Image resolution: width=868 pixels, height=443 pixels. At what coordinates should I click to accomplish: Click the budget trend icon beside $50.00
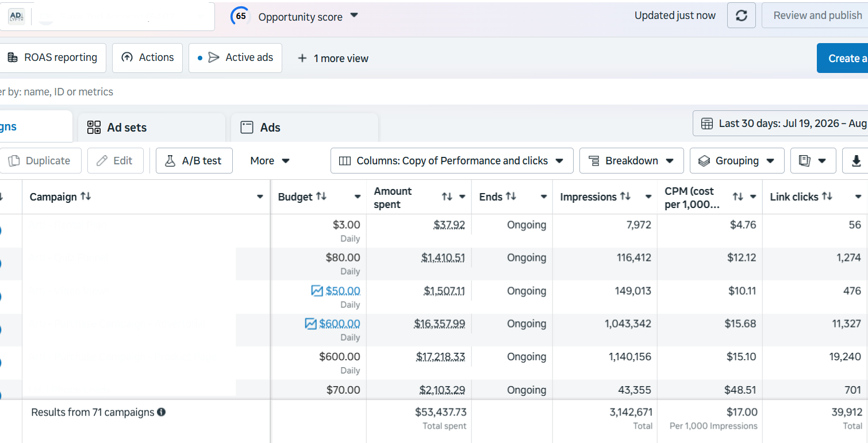pos(317,291)
